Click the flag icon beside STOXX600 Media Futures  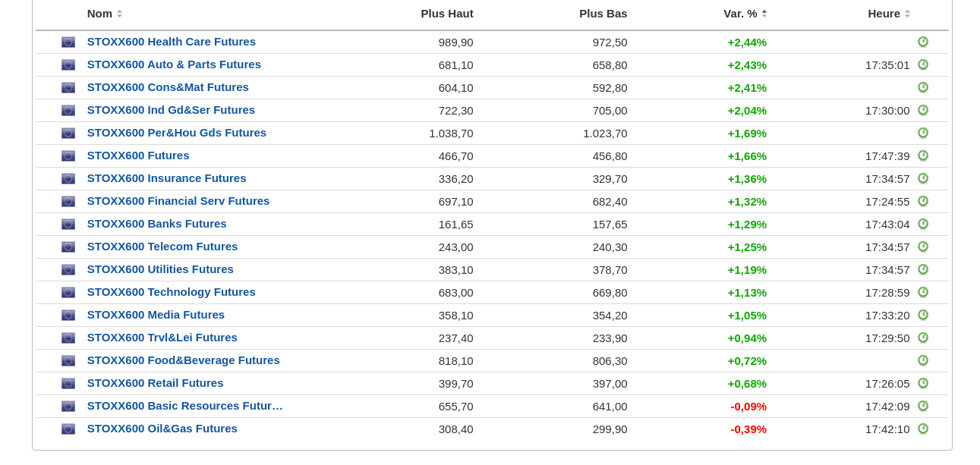pyautogui.click(x=68, y=316)
